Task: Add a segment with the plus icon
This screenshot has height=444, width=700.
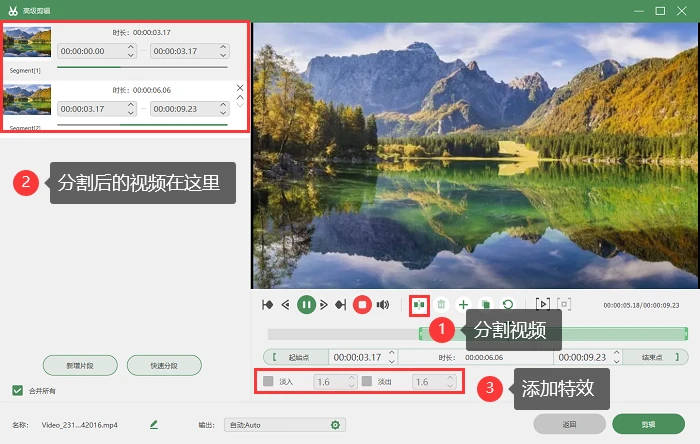Action: pyautogui.click(x=463, y=305)
